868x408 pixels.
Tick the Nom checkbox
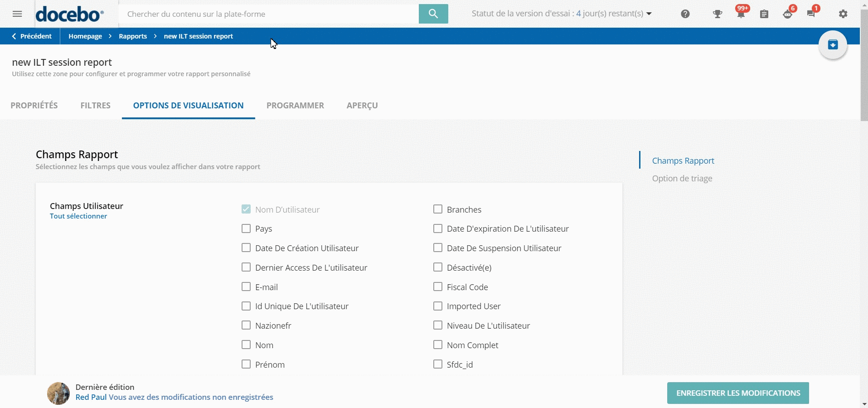tap(246, 345)
